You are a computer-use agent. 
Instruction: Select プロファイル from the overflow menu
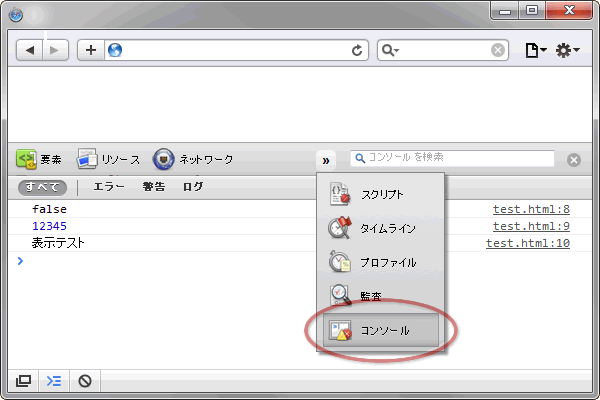(380, 263)
